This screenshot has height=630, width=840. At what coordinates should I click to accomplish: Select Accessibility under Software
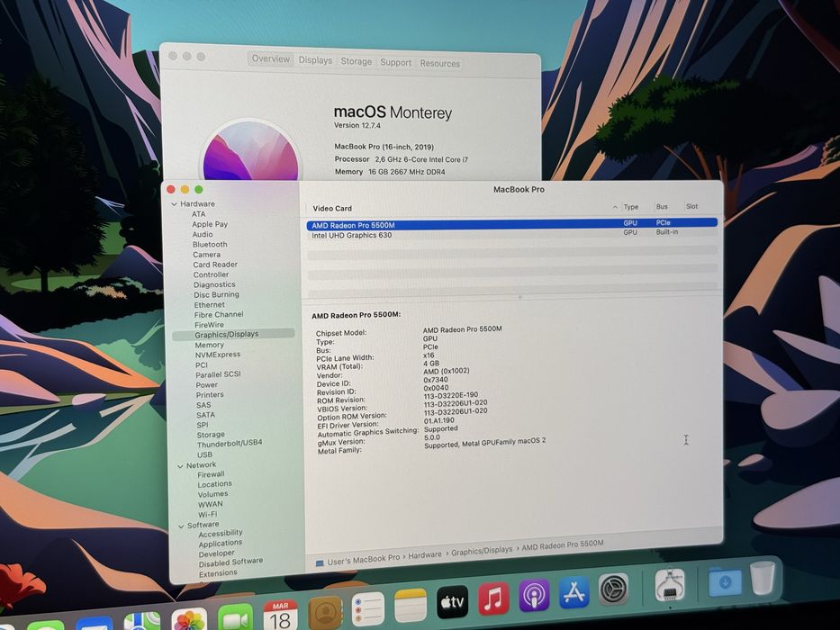point(221,534)
